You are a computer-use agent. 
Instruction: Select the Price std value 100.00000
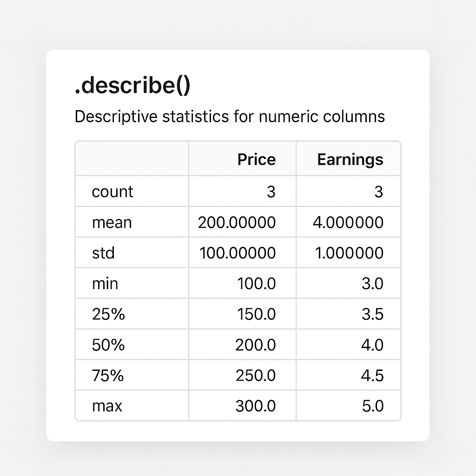(238, 253)
